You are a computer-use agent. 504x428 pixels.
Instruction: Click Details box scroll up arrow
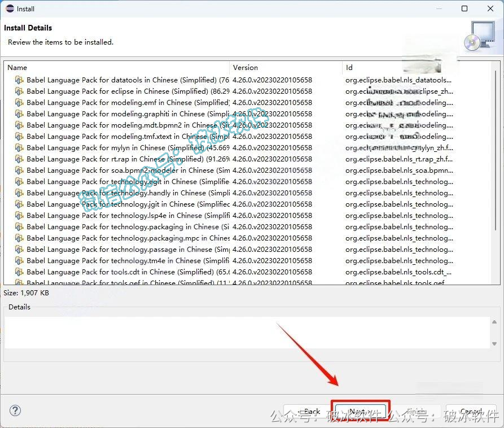click(x=494, y=322)
